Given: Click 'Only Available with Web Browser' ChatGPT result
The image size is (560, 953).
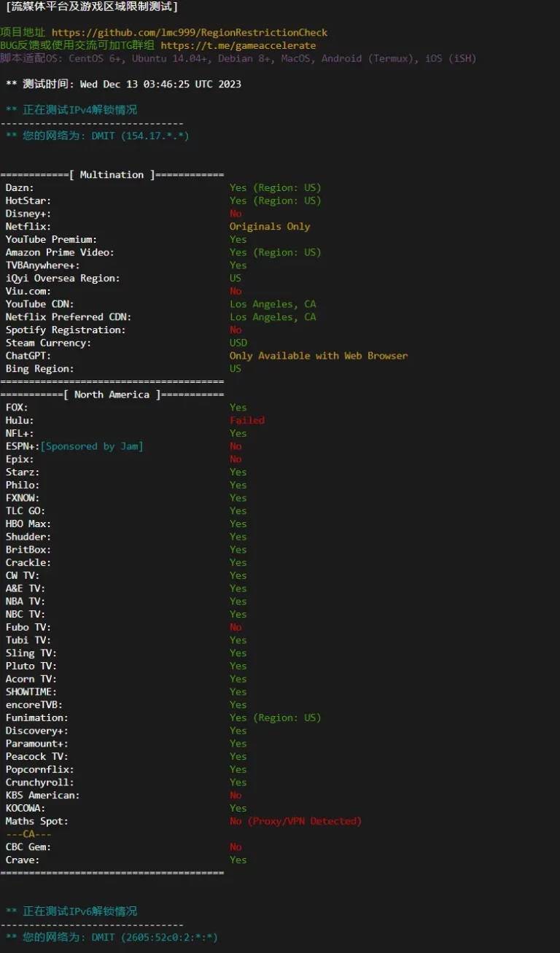Looking at the screenshot, I should 319,356.
